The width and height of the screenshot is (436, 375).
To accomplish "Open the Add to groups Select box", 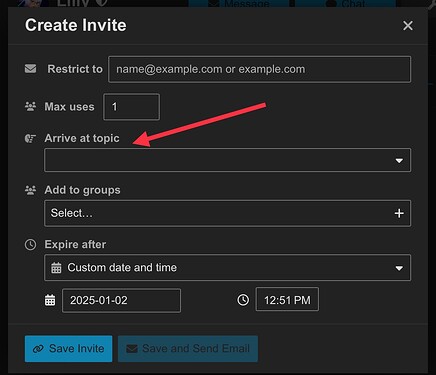I will coord(227,213).
